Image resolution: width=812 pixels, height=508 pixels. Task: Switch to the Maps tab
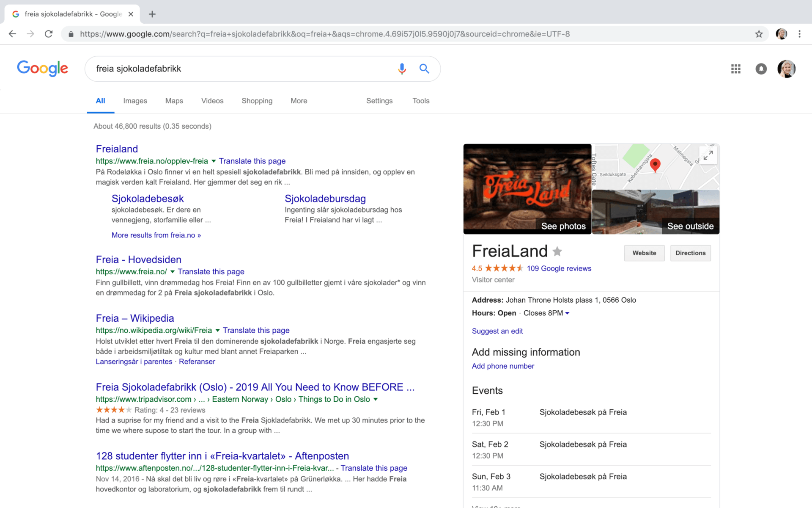tap(174, 101)
